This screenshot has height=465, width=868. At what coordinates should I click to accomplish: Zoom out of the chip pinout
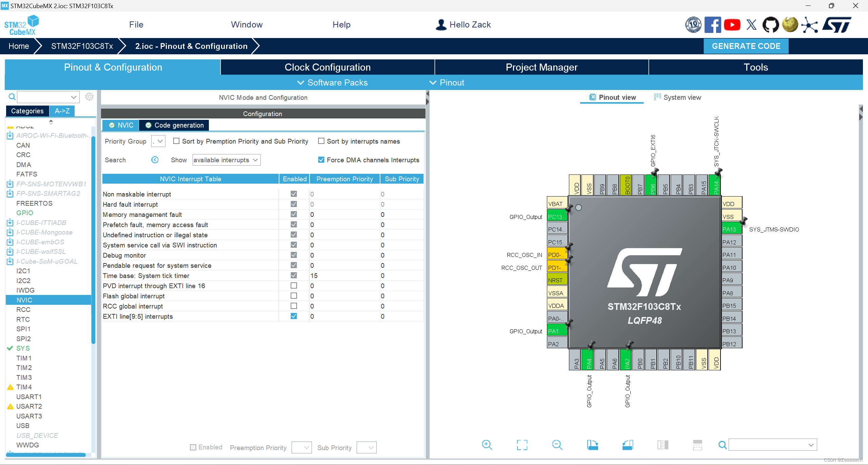coord(557,445)
